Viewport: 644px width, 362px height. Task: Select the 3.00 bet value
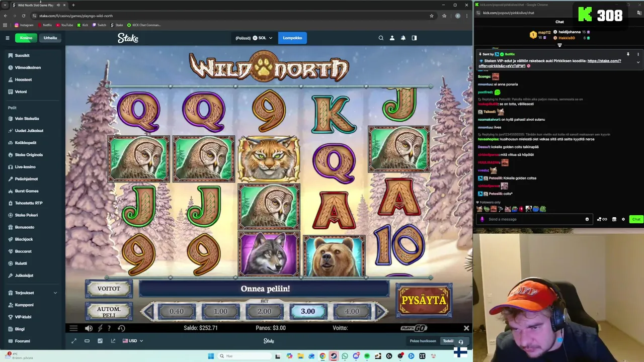click(308, 312)
